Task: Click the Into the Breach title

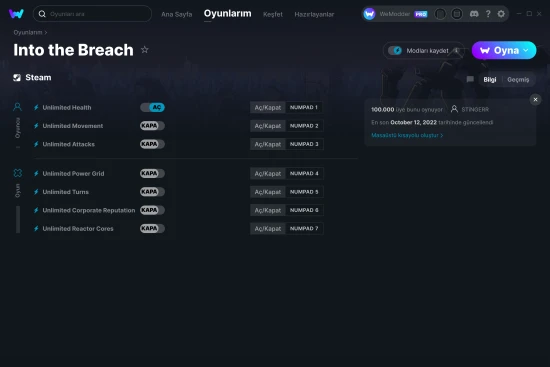Action: point(73,50)
